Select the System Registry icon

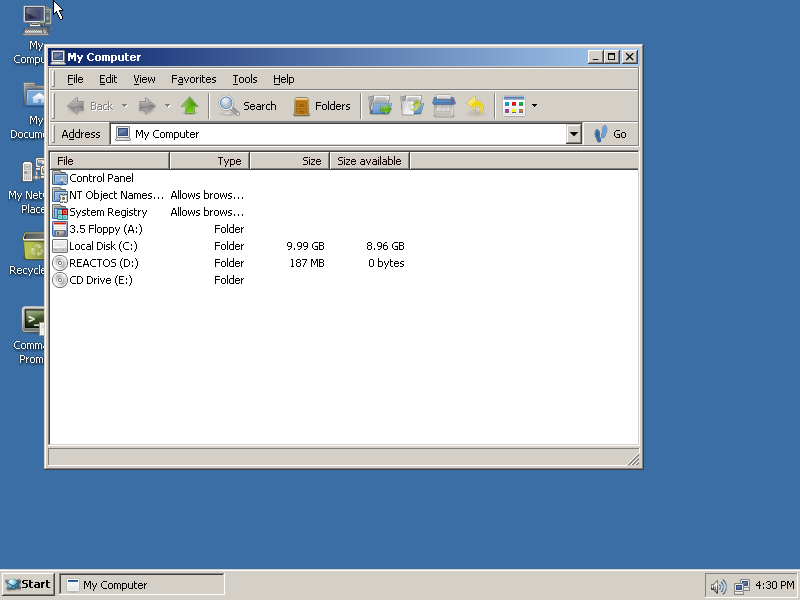click(60, 212)
